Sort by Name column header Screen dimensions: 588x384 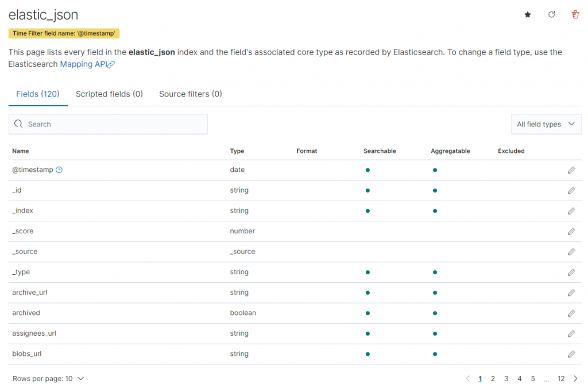[21, 151]
